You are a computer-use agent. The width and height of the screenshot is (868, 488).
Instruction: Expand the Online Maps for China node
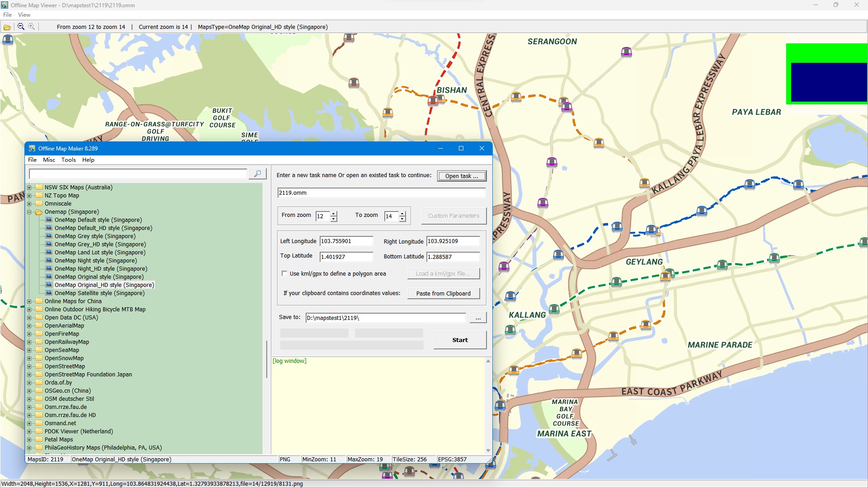[29, 301]
